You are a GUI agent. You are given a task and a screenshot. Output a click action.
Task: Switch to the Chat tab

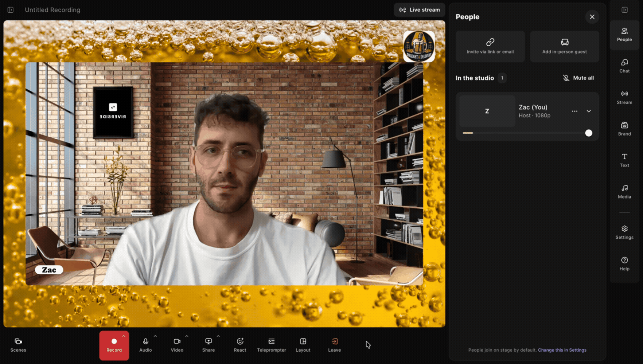(x=624, y=66)
